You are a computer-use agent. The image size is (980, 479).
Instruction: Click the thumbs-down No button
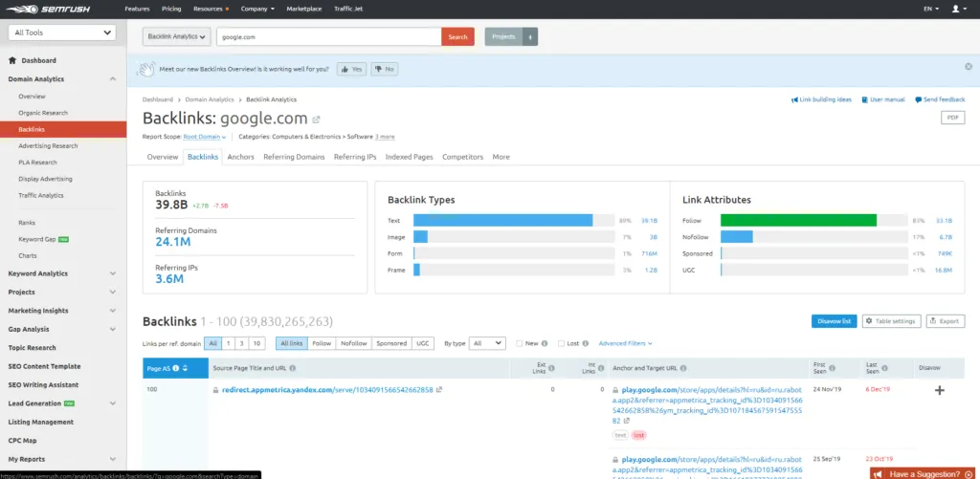pos(385,70)
